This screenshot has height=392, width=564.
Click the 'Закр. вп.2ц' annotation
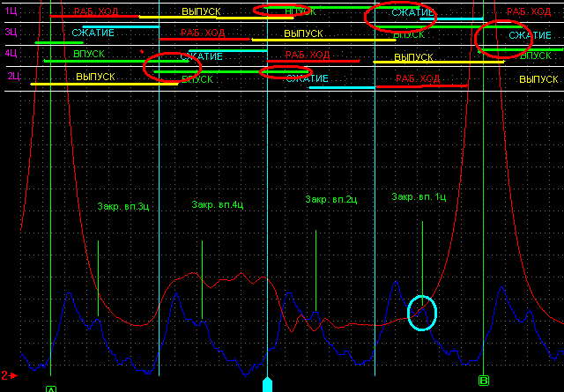(x=331, y=199)
